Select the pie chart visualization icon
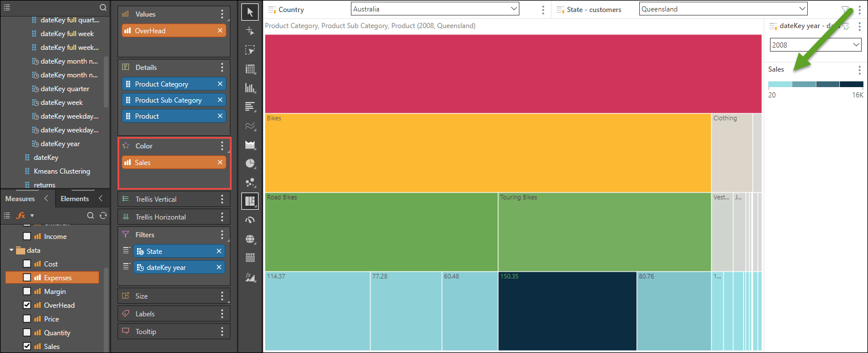Image resolution: width=868 pixels, height=353 pixels. 250,163
